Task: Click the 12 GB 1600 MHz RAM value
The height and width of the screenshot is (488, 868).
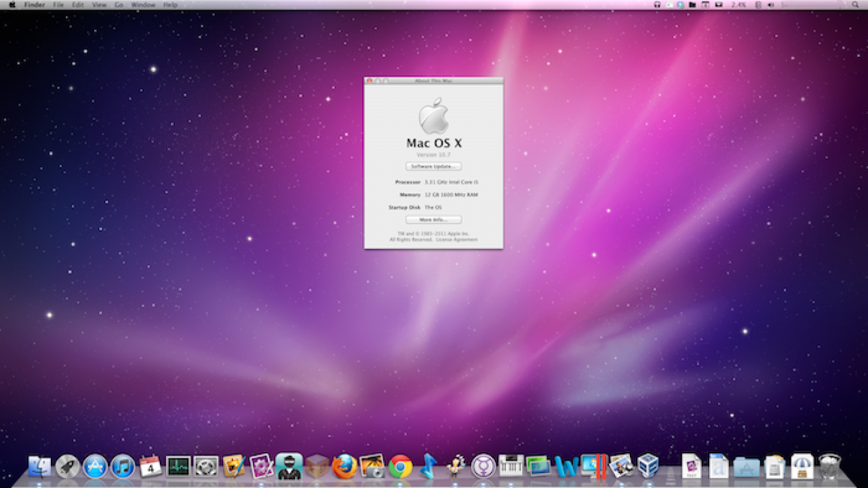Action: [x=451, y=195]
